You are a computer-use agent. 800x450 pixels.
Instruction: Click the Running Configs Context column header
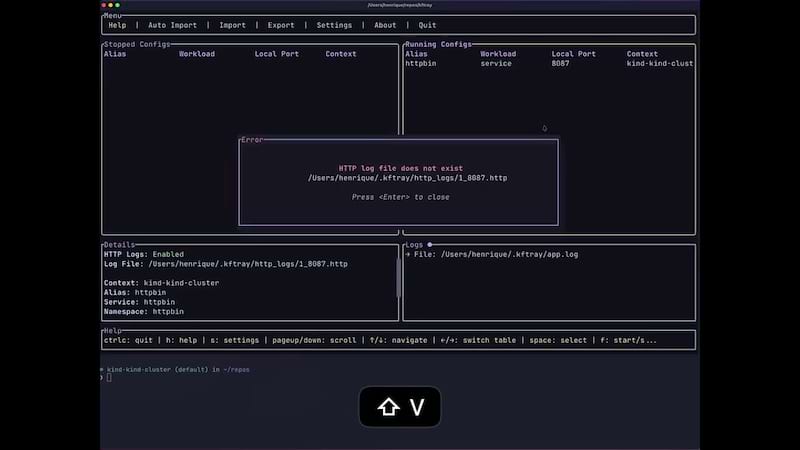[642, 54]
